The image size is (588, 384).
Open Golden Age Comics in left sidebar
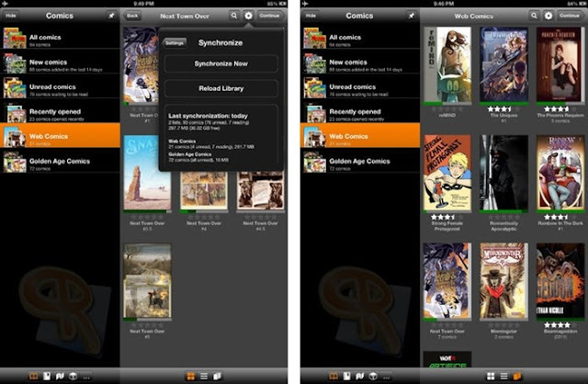click(60, 162)
